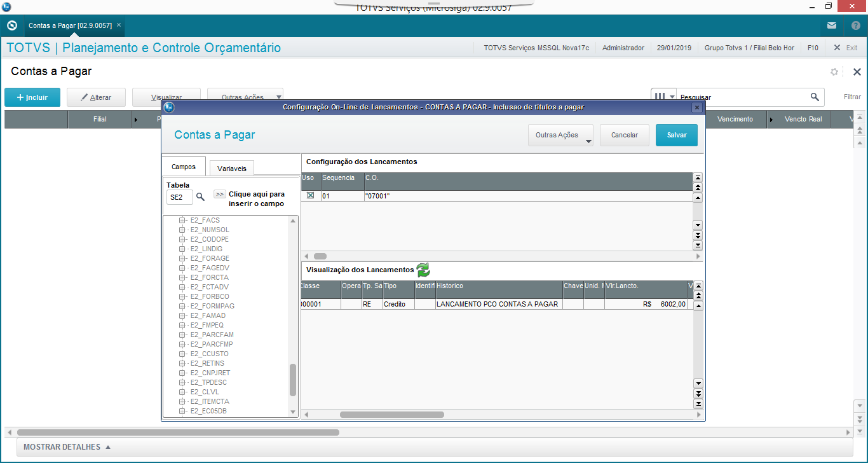Click the LANCAMENTO PCO CONTAS A PAGAR cell
This screenshot has width=868, height=463.
pos(499,304)
